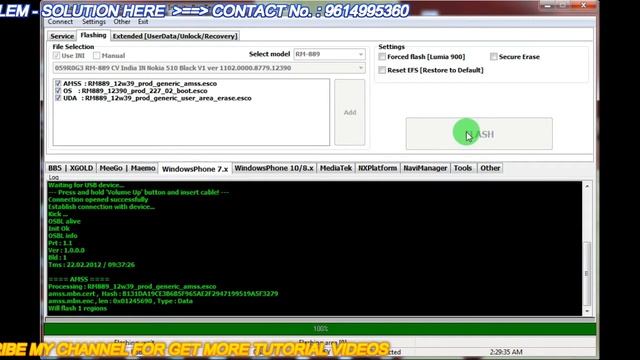Screen dimensions: 640x360
Task: Open Extended [UserData/Unlock/Recovery] tab
Action: 175,36
